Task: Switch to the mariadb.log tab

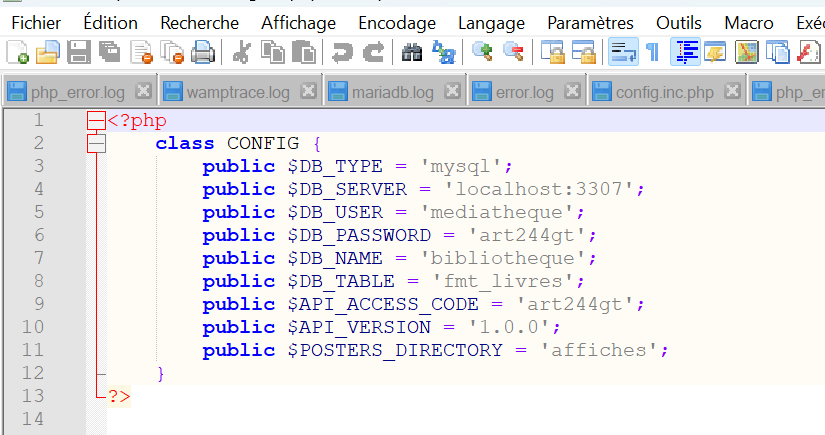Action: (x=392, y=93)
